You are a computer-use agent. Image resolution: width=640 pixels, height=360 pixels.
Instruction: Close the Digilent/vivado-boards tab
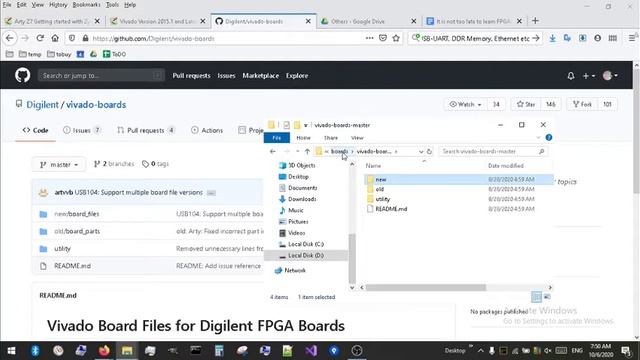click(308, 21)
